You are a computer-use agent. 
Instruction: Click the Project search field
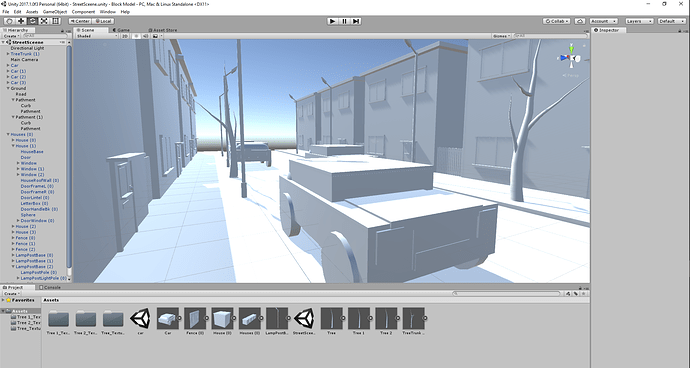coord(506,293)
